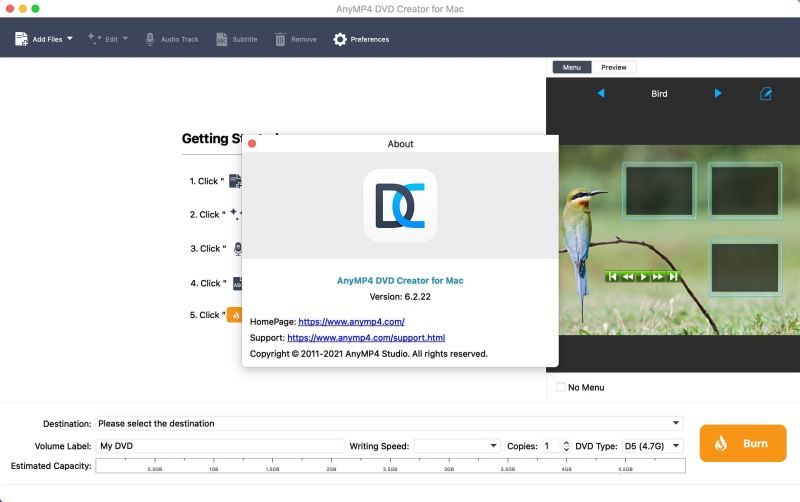
Task: Click the microphone icon in step 3
Action: (238, 248)
